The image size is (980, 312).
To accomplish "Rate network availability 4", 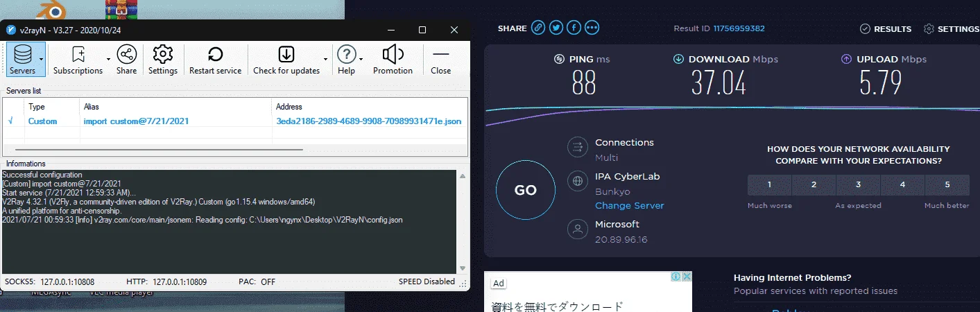I will (x=902, y=185).
